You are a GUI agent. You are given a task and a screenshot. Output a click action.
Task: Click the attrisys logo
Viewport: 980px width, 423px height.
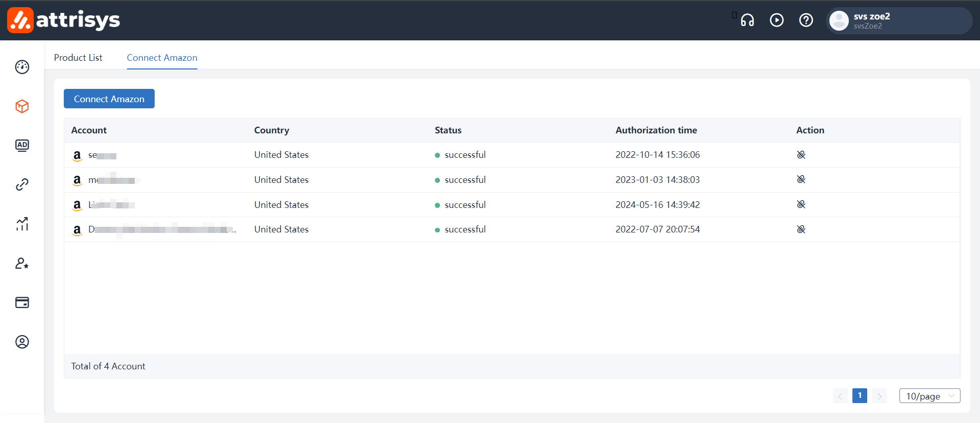[x=64, y=20]
